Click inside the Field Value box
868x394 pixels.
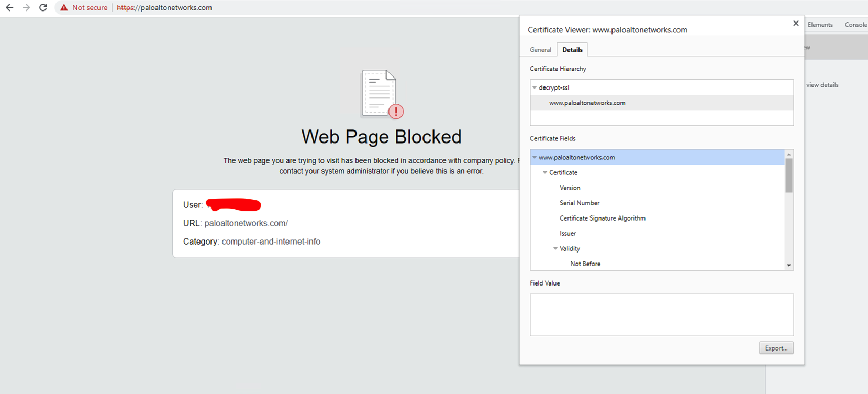point(662,315)
